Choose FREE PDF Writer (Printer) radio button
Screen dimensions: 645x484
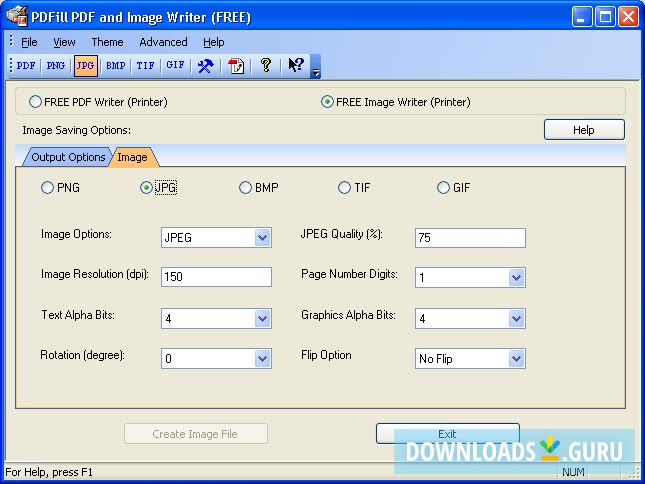point(35,102)
